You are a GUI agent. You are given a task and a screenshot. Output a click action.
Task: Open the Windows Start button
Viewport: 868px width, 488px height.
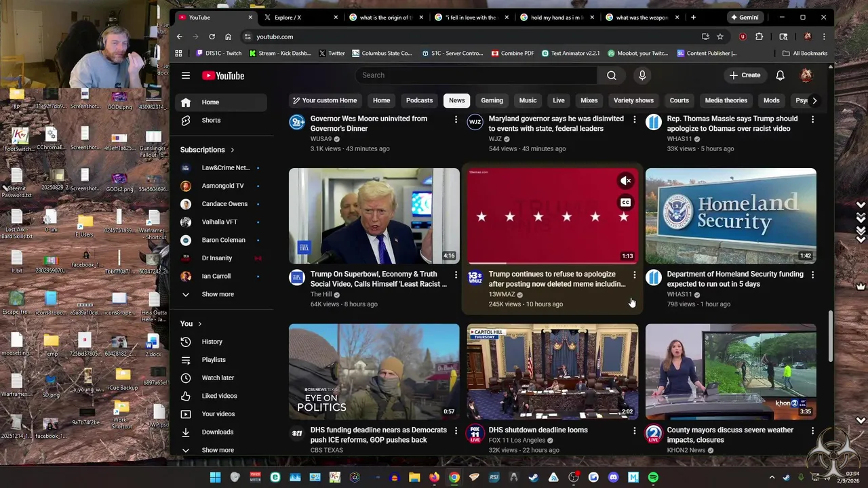(x=215, y=477)
